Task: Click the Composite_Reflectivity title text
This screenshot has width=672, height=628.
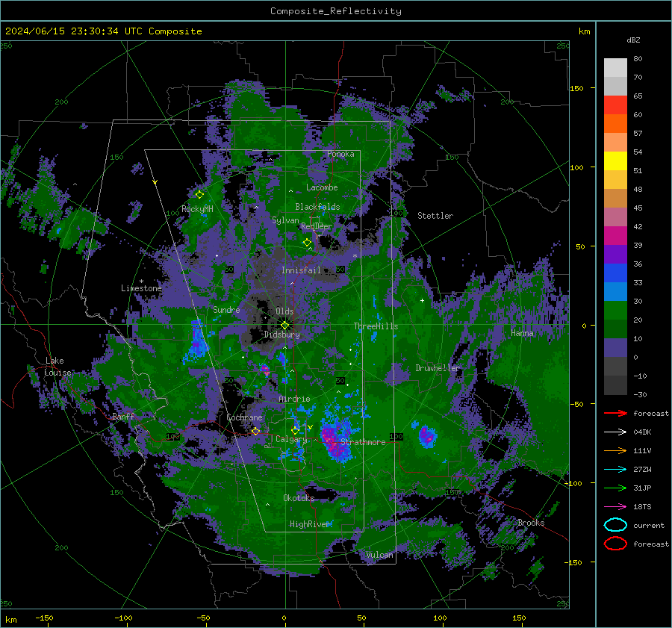Action: [x=335, y=11]
